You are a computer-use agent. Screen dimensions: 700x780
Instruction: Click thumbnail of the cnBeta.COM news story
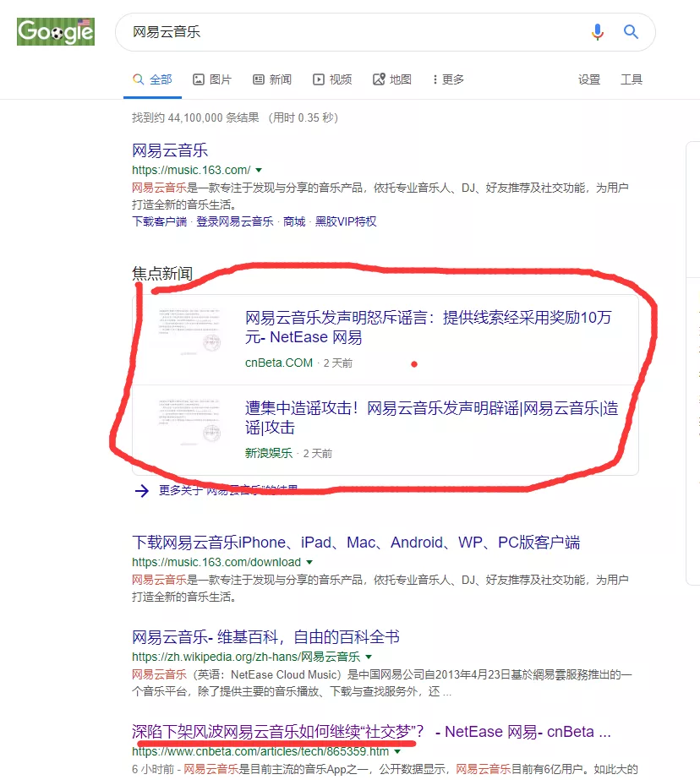[x=189, y=332]
